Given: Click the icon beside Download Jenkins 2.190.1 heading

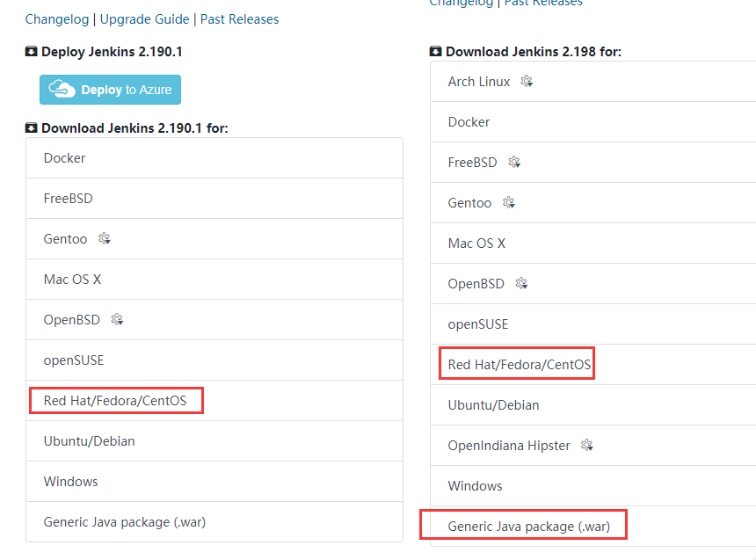Looking at the screenshot, I should point(32,127).
